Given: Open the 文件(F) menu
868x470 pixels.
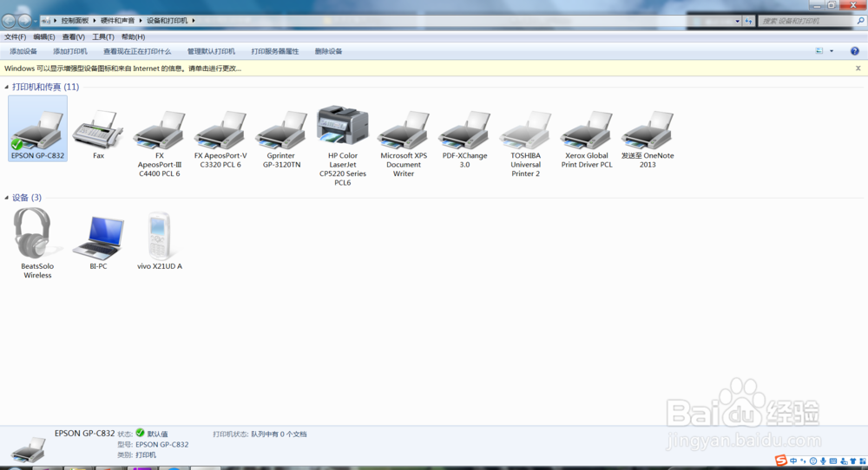Looking at the screenshot, I should [x=15, y=37].
